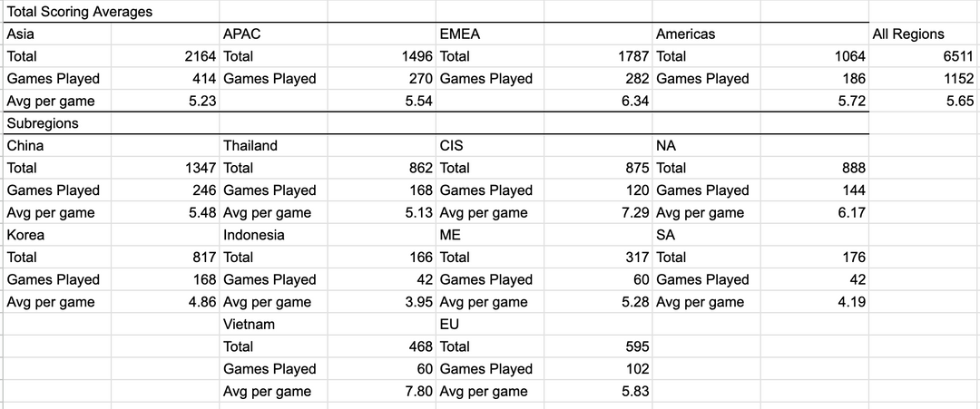
Task: Click the Thailand subregion cell
Action: (250, 145)
